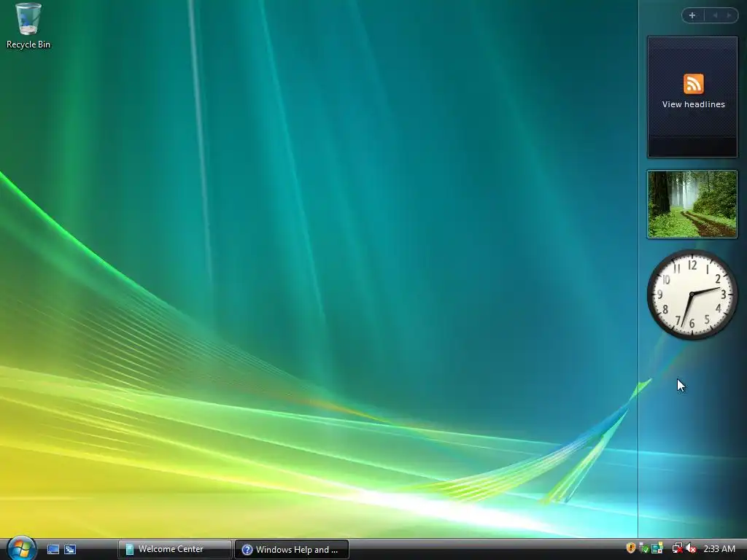Click the muted volume tray icon
Viewport: 747px width, 560px height.
[x=691, y=548]
